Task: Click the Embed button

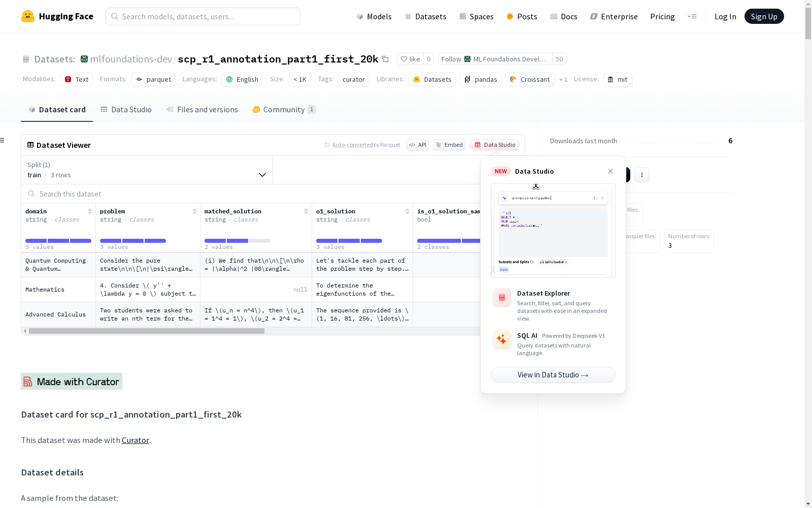Action: click(x=449, y=145)
